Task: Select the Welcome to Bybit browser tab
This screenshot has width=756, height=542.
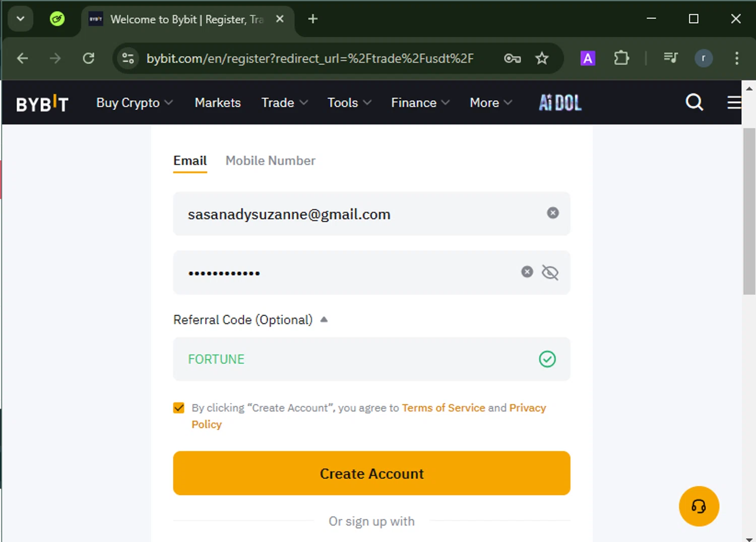Action: pos(187,19)
